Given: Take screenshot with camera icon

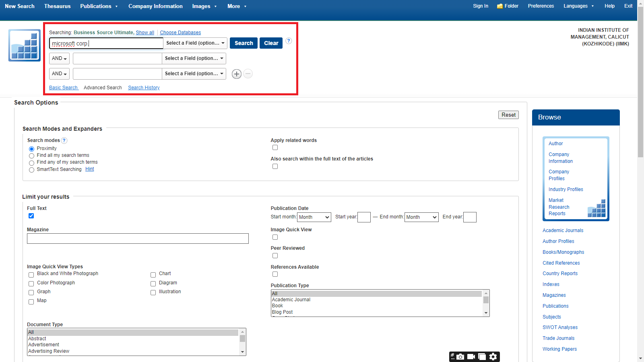Looking at the screenshot, I should tap(460, 357).
